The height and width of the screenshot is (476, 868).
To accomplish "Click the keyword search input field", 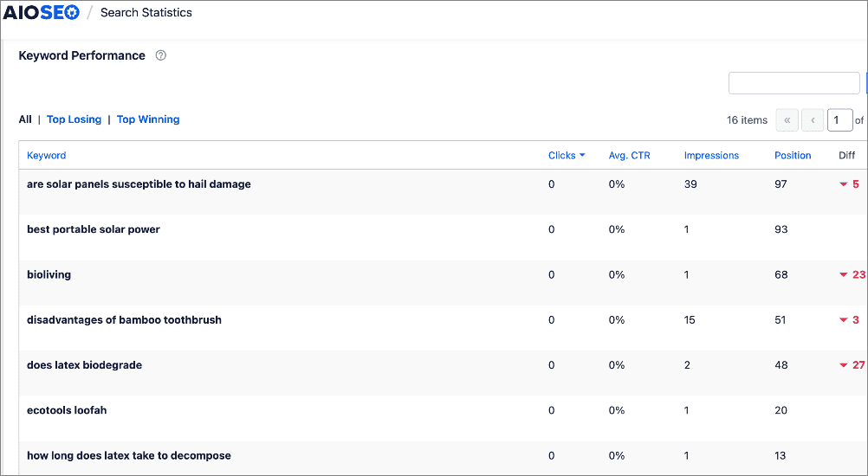I will click(794, 83).
